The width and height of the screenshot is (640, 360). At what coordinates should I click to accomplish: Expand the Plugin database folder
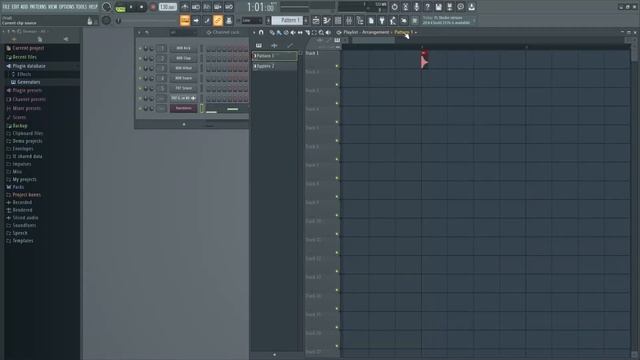pos(29,66)
